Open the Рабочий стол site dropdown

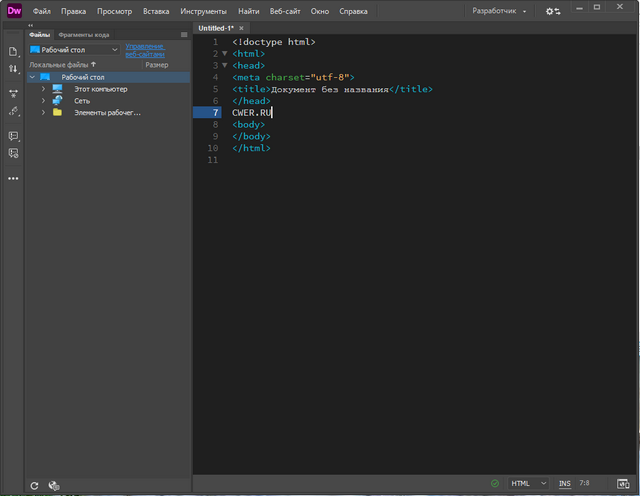coord(75,49)
